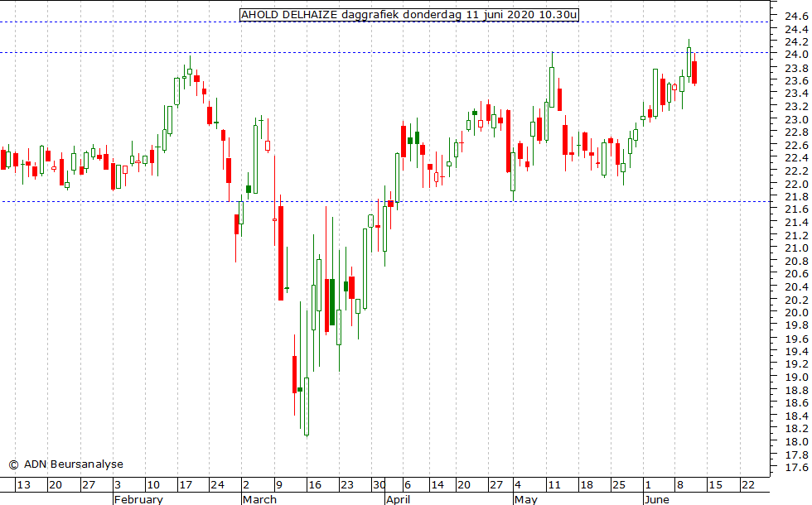Viewport: 812px width, 505px height.
Task: Select the 17.8 price value
Action: [x=796, y=454]
